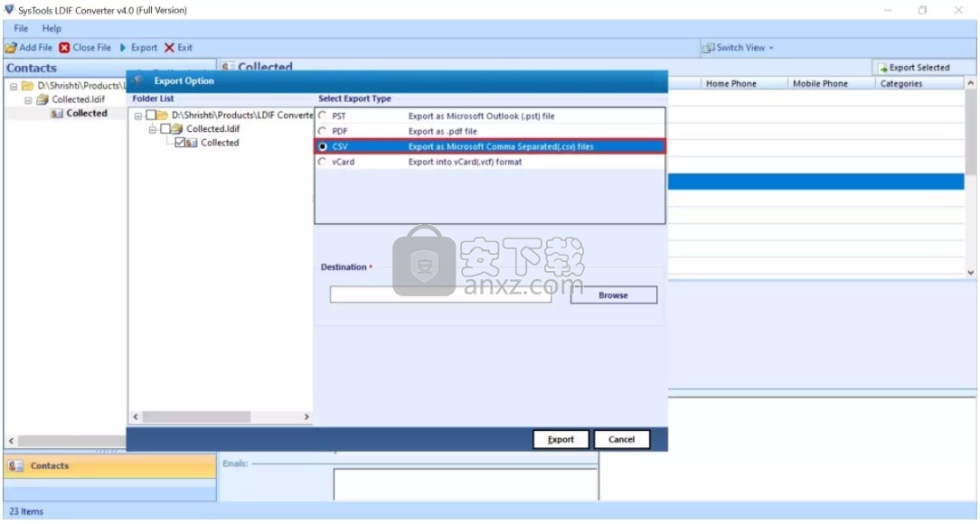
Task: Check the Collected.ldif checkbox in Folder List
Action: (165, 129)
